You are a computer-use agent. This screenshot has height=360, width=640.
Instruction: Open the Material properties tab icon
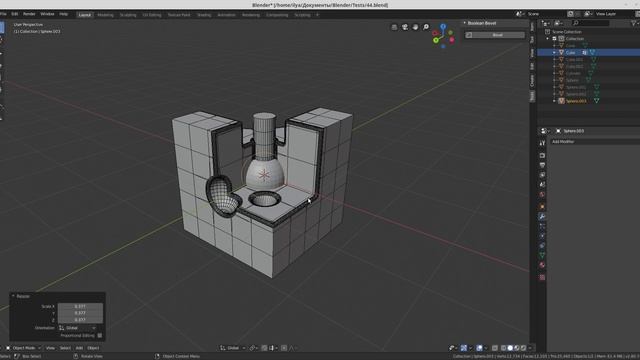(542, 265)
